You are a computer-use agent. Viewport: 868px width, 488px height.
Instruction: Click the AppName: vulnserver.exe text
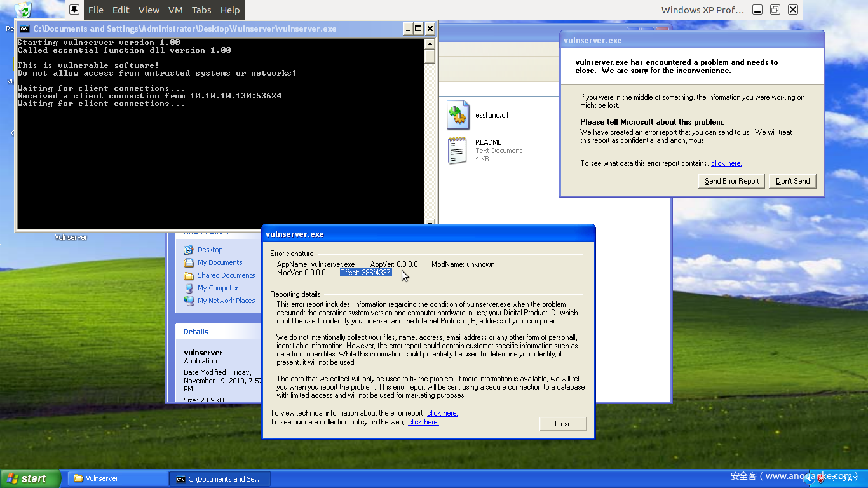point(316,264)
